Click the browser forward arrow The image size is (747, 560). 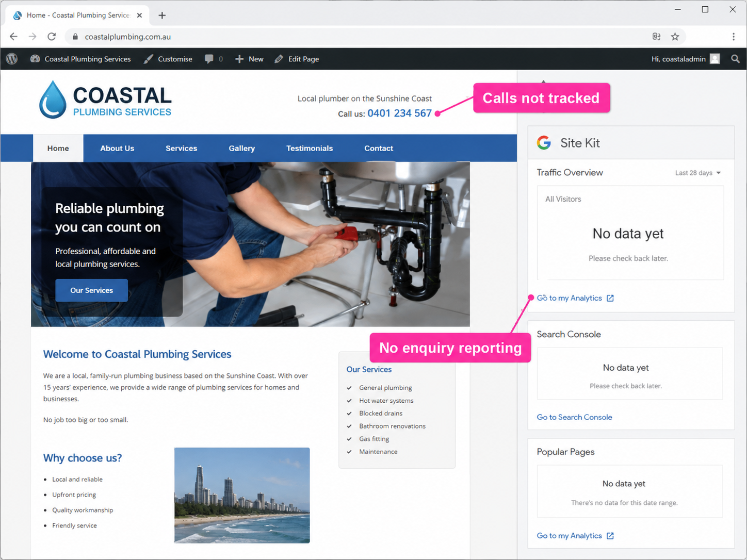coord(33,37)
